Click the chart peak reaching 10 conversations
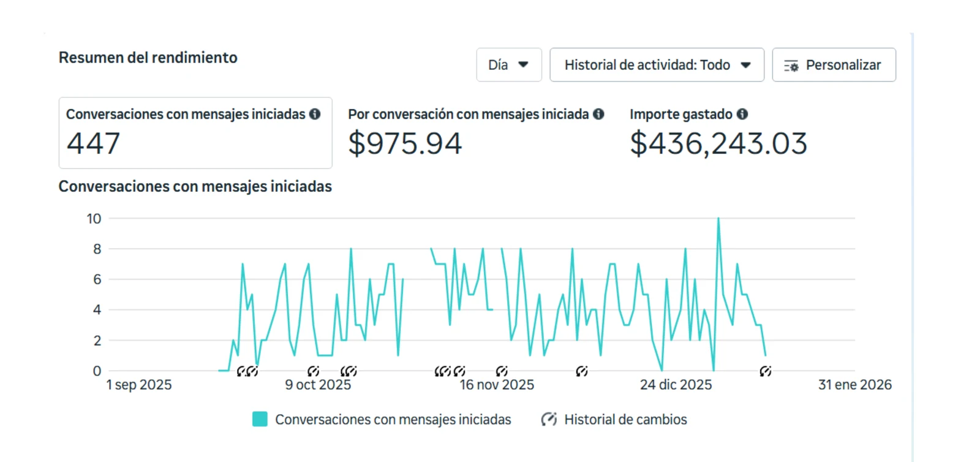This screenshot has width=980, height=462. point(718,219)
